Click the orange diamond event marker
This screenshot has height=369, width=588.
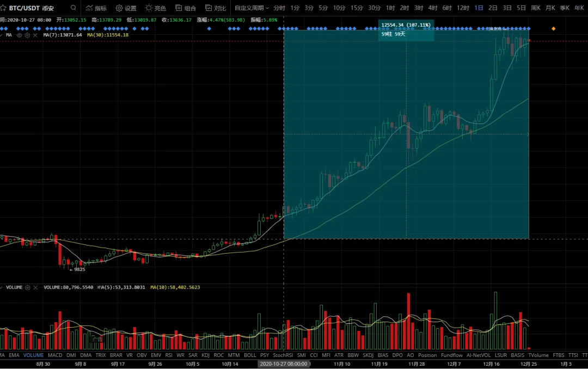(554, 28)
